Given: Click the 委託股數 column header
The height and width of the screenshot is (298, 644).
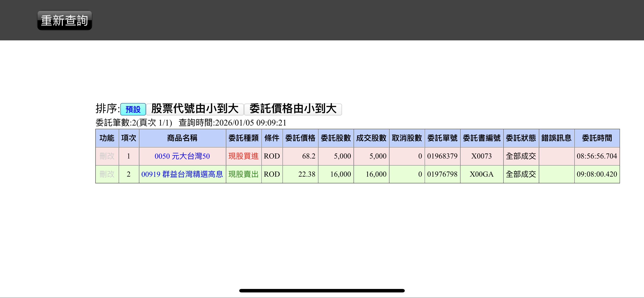Looking at the screenshot, I should pyautogui.click(x=335, y=138).
